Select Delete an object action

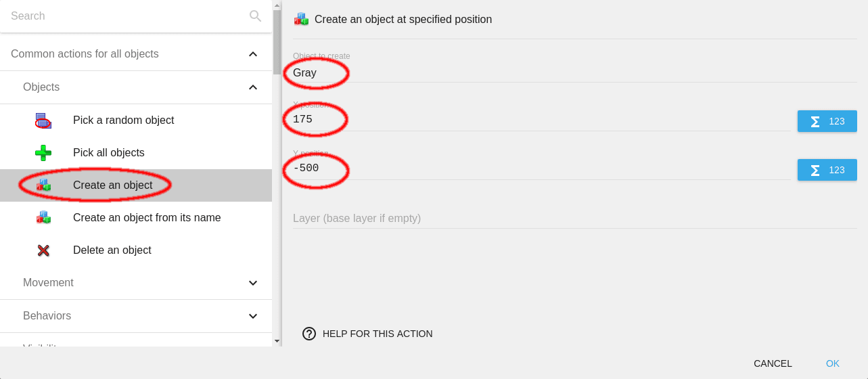pyautogui.click(x=112, y=250)
